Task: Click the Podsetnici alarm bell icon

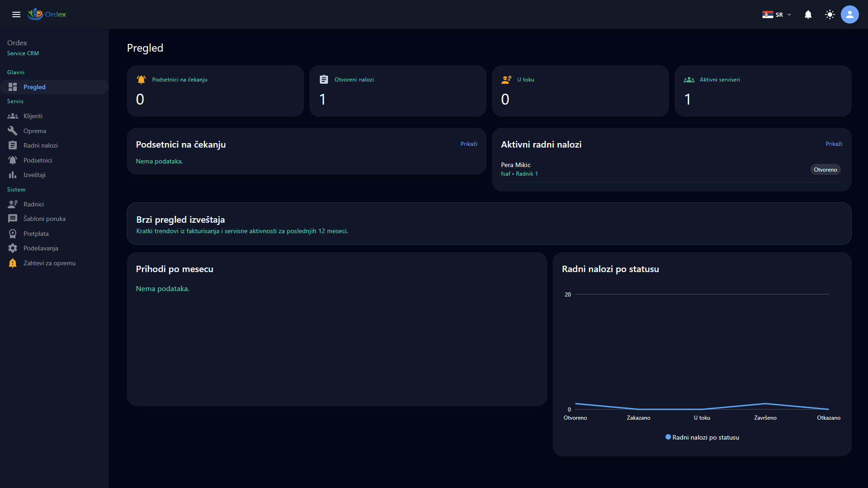Action: (x=13, y=160)
